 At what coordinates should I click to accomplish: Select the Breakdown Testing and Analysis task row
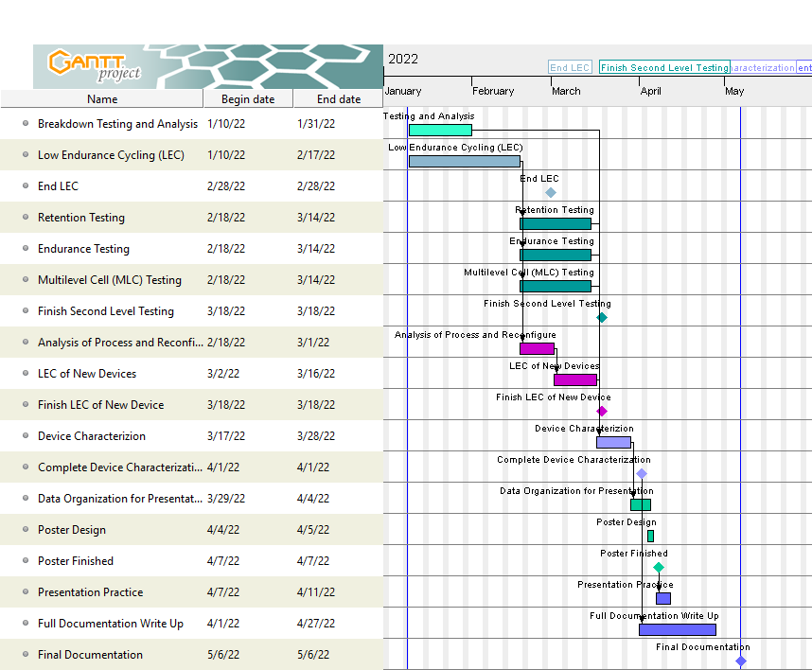coord(191,124)
